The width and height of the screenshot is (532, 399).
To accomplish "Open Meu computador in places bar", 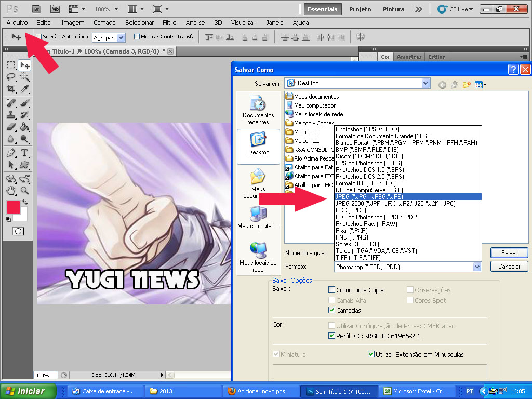I will [258, 217].
